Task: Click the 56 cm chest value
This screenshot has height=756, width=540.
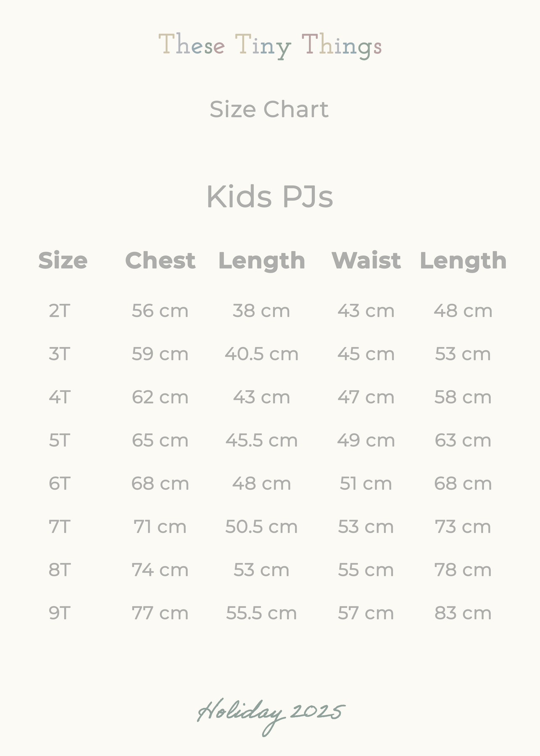Action: tap(160, 311)
